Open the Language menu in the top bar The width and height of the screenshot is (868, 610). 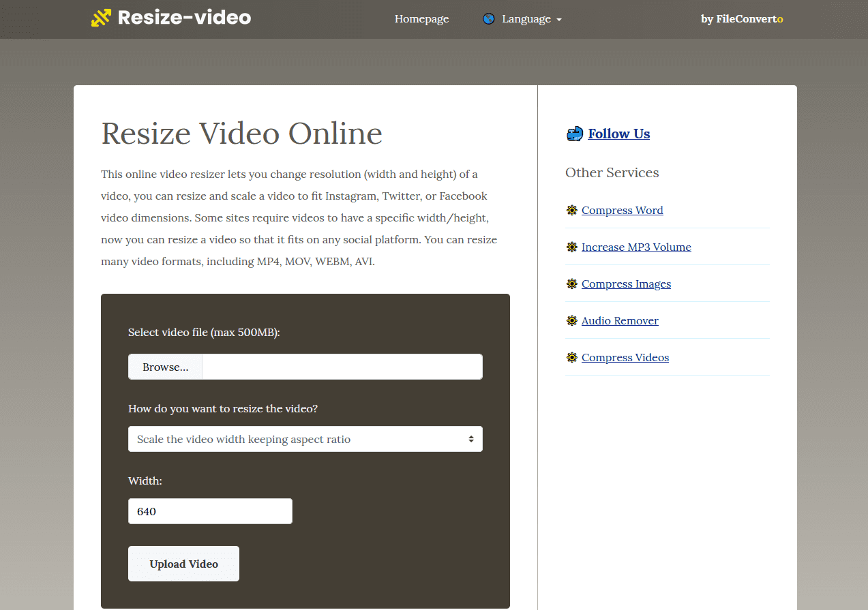tap(526, 18)
